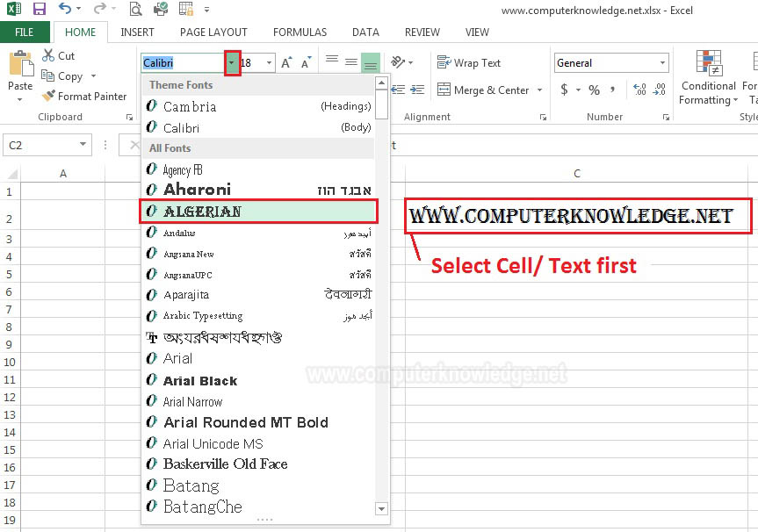Expand Merge & Center options arrow
This screenshot has width=758, height=532.
click(x=539, y=90)
